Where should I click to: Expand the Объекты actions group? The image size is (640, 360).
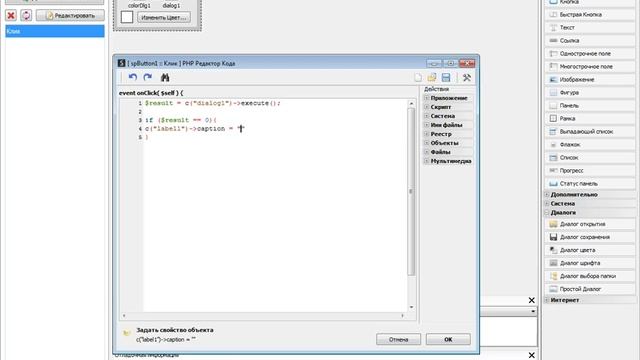click(x=427, y=143)
